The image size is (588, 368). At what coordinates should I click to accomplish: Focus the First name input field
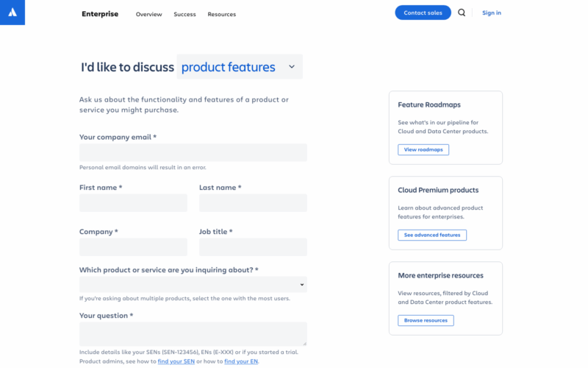tap(133, 203)
